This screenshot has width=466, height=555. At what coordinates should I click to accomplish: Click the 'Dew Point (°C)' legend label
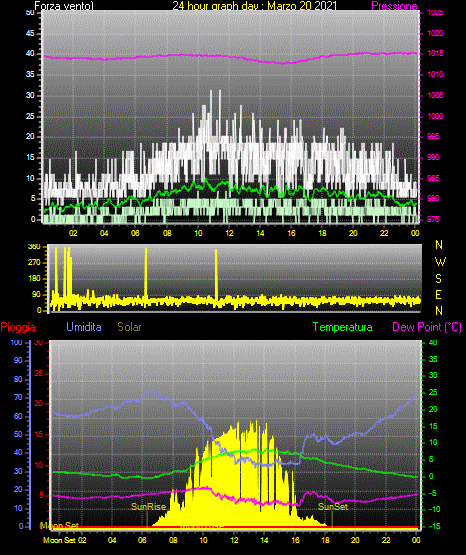pos(427,327)
